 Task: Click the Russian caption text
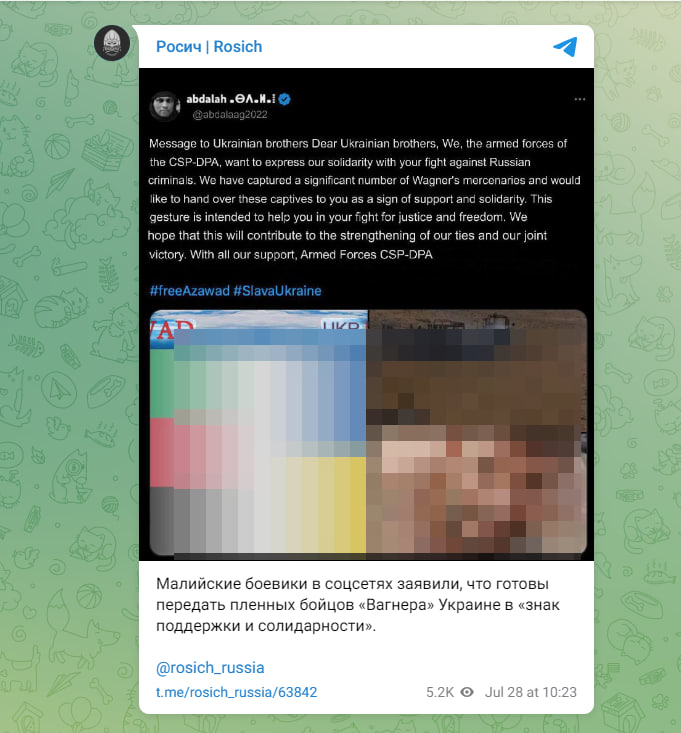(358, 604)
